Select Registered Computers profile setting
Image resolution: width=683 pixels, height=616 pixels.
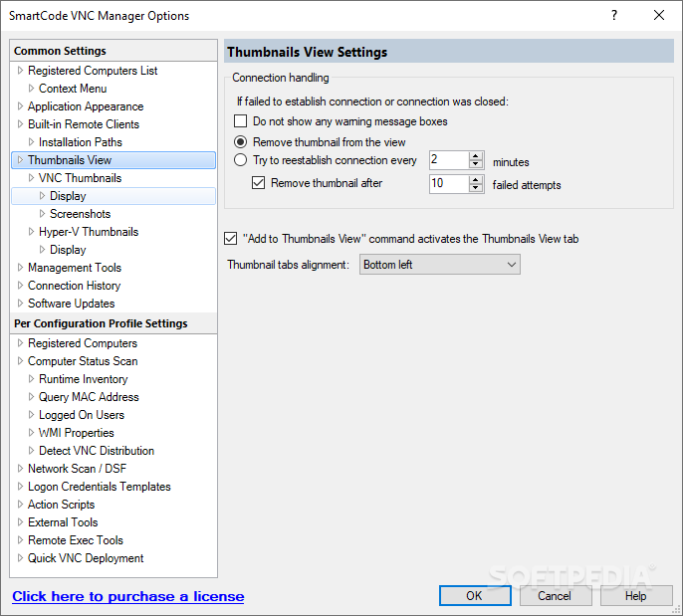pyautogui.click(x=83, y=343)
